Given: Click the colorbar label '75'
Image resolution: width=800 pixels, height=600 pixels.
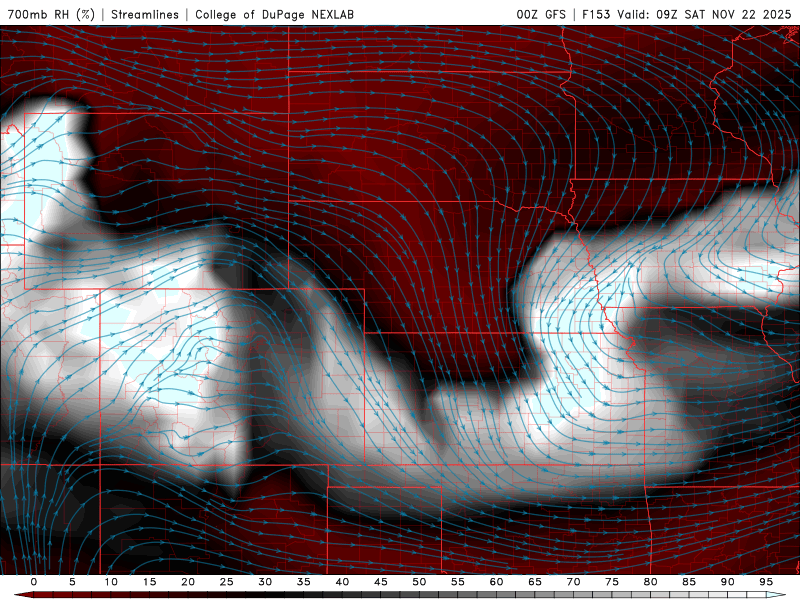Looking at the screenshot, I should tap(612, 582).
